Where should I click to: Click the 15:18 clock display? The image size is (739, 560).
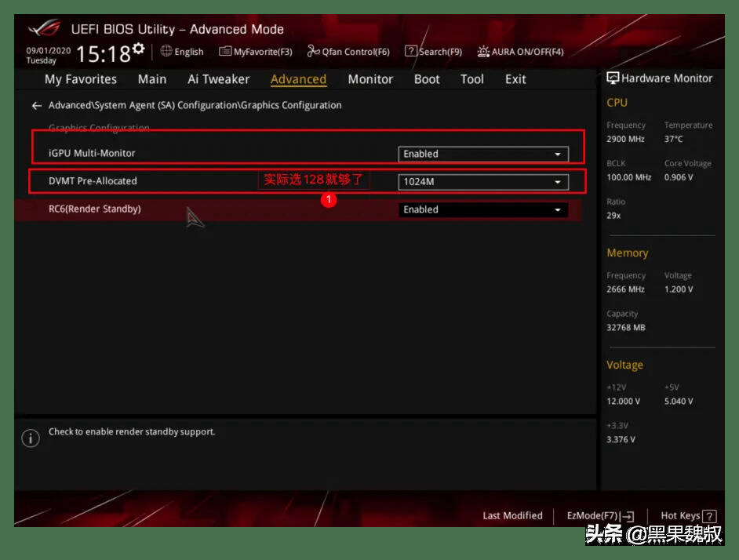(x=104, y=54)
